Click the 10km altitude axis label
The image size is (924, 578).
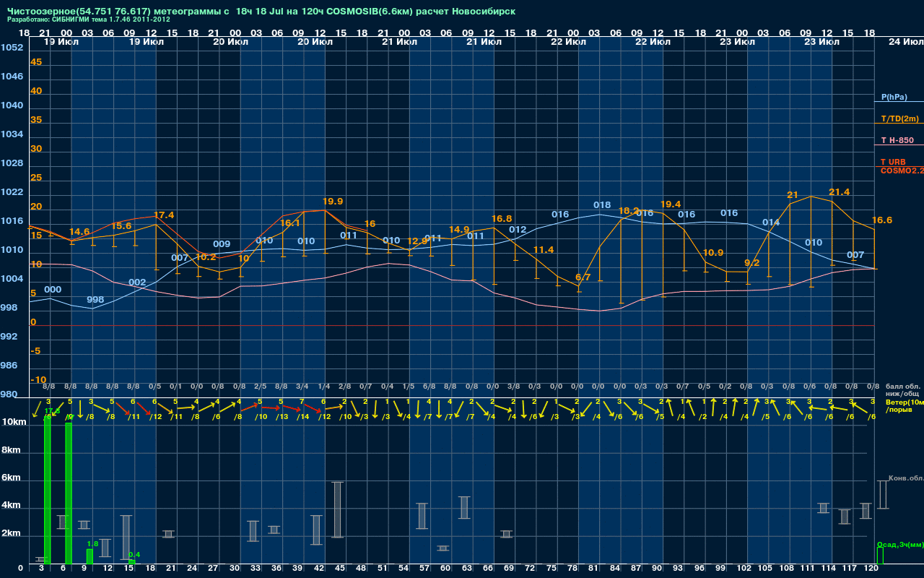tap(15, 422)
